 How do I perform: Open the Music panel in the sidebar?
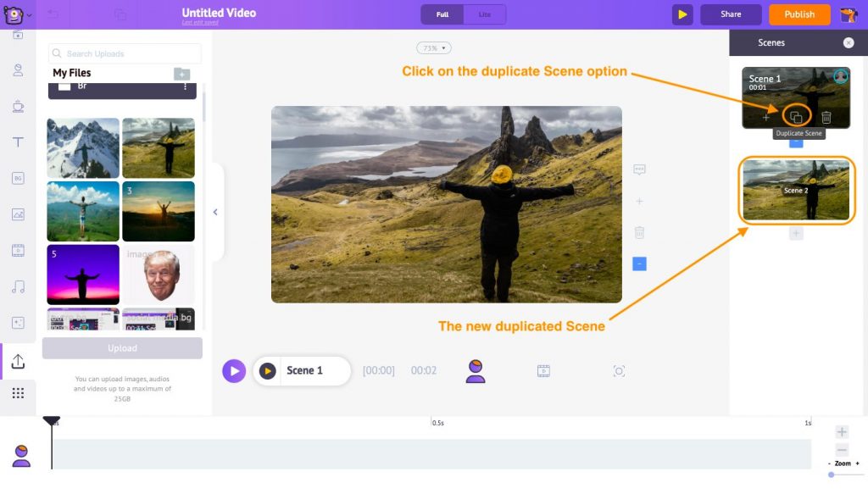click(x=19, y=286)
